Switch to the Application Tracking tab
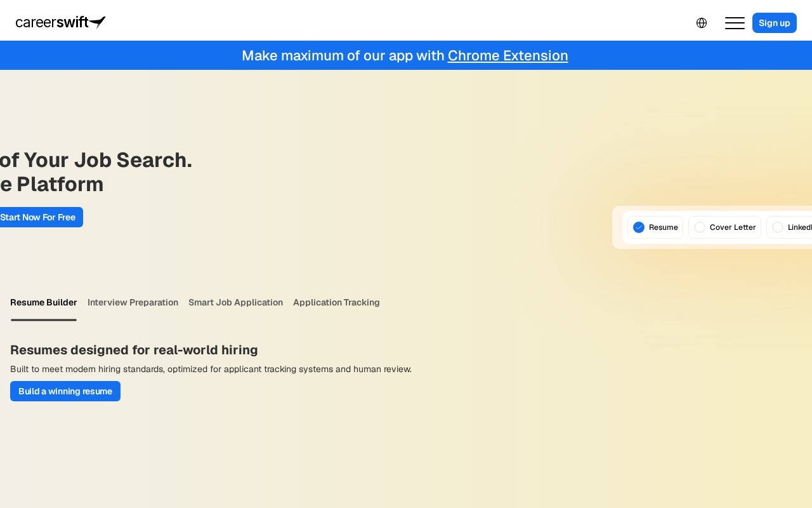The image size is (812, 508). [336, 302]
